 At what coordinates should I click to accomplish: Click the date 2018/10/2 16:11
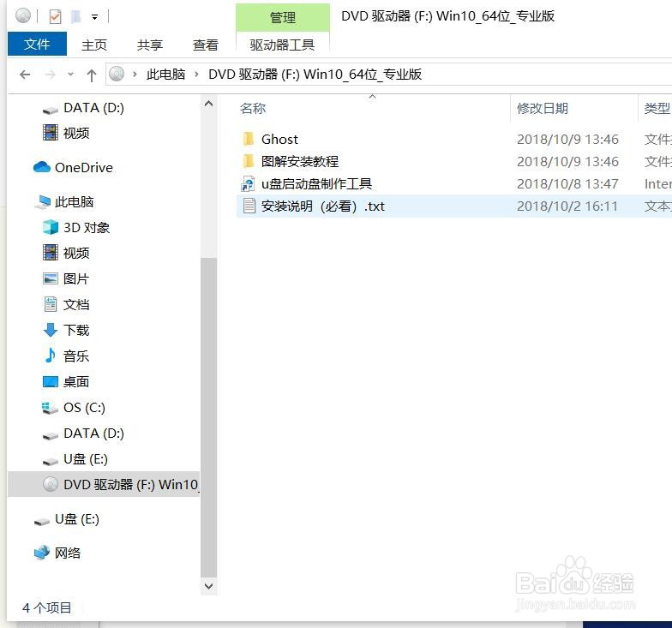click(x=567, y=206)
